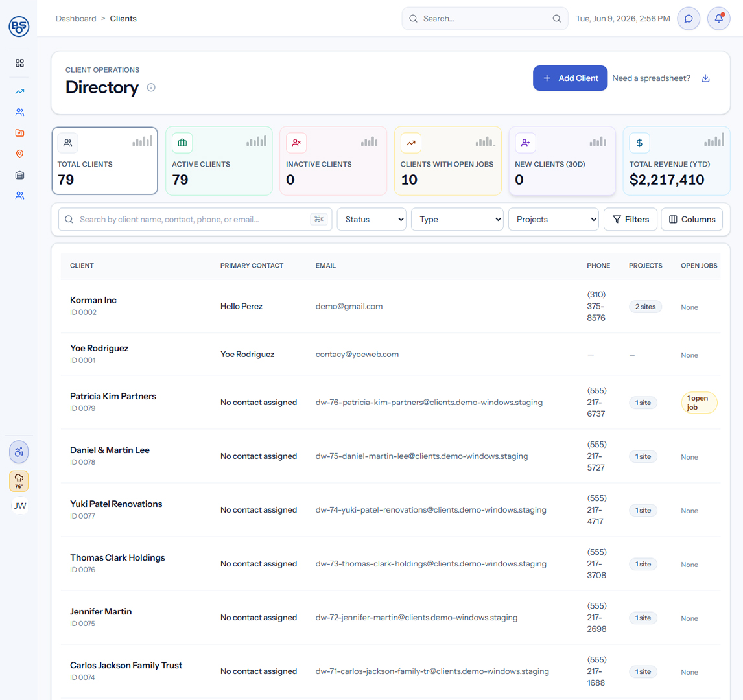
Task: Click the Clients With Open Jobs trend icon
Action: coord(411,143)
